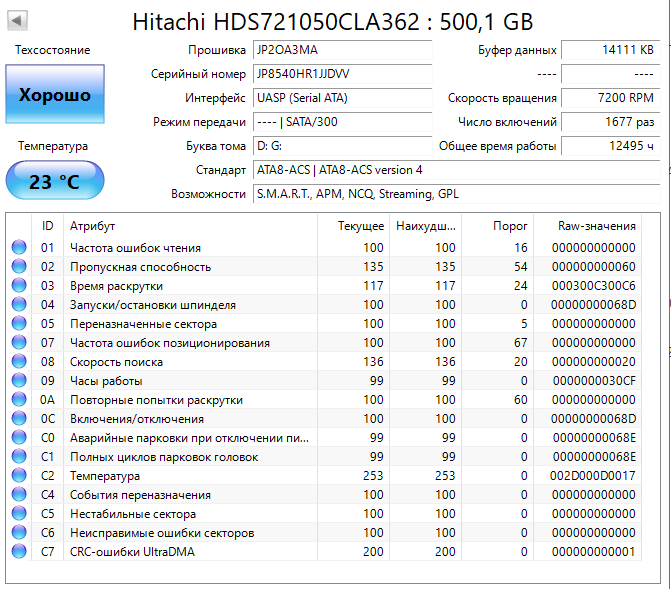
Task: Click status indicator for CRC-ошибки UltraDMA
Action: [19, 551]
